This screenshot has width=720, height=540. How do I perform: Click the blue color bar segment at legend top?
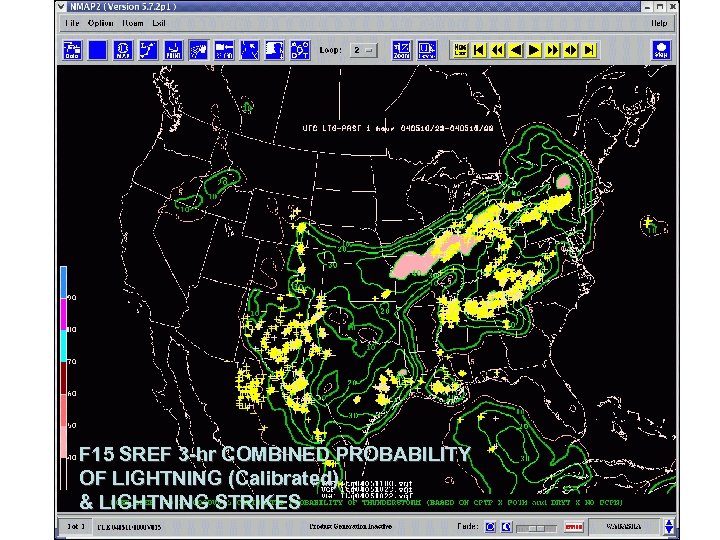point(63,282)
